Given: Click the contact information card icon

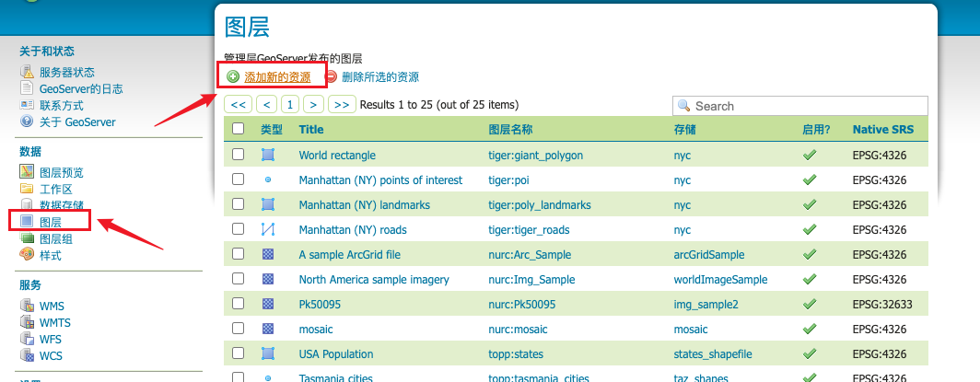Looking at the screenshot, I should click(26, 105).
